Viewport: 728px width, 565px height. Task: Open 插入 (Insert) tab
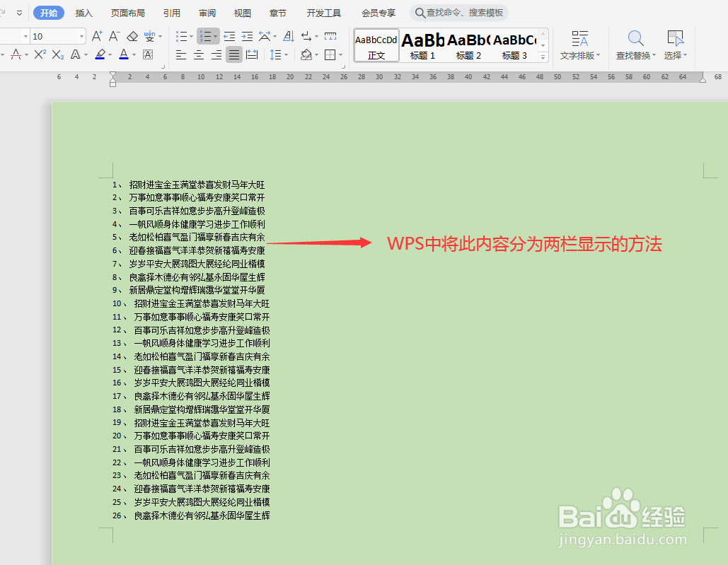click(84, 13)
